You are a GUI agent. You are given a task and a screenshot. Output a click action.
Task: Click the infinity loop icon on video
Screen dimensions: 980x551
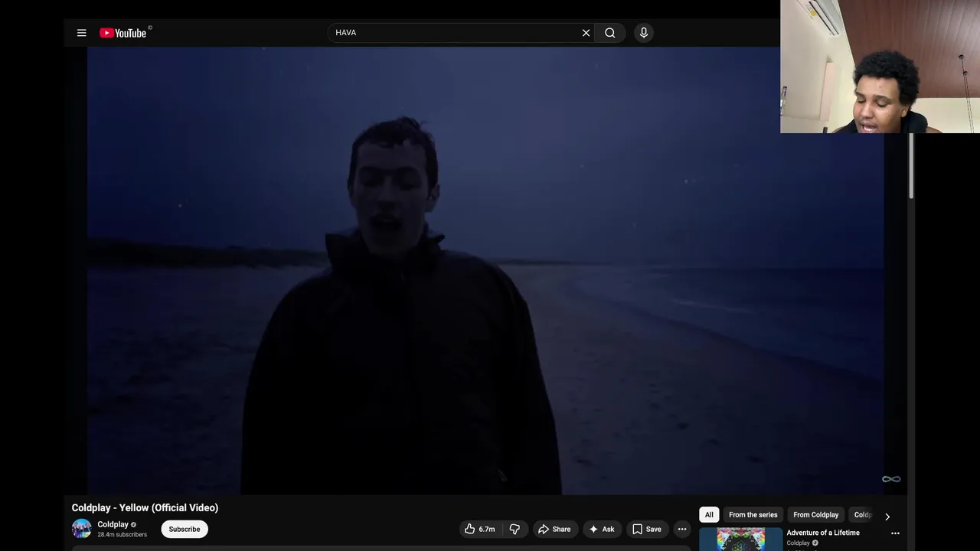click(x=891, y=479)
